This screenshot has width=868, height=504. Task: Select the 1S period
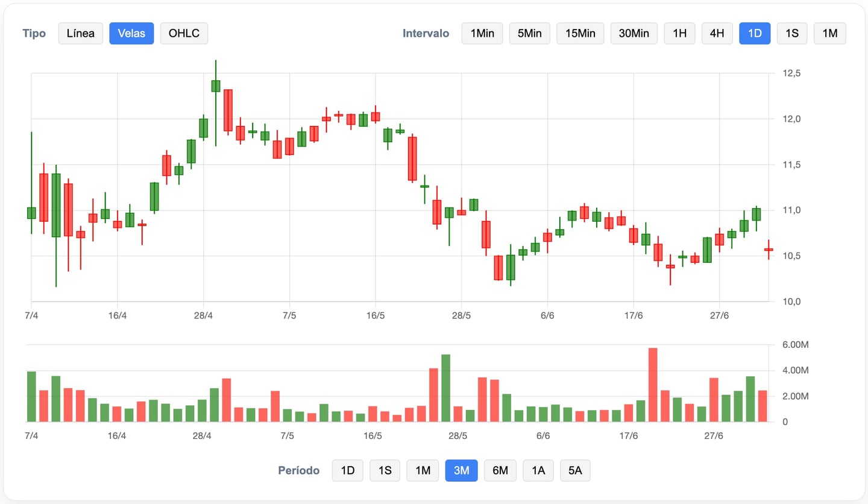(x=385, y=470)
